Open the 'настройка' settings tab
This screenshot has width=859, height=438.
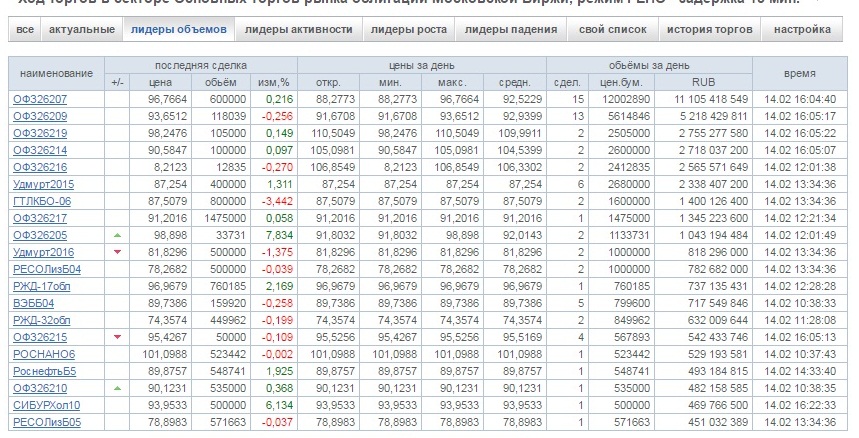point(802,30)
